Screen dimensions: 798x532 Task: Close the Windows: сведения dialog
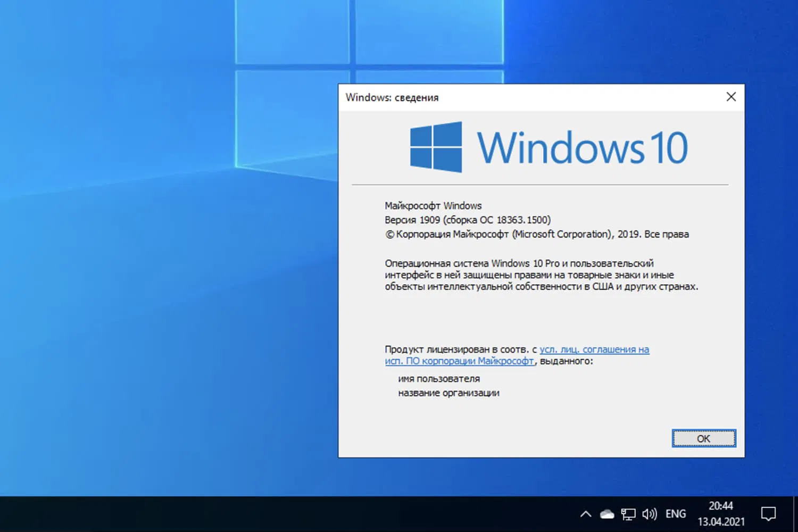[x=731, y=97]
